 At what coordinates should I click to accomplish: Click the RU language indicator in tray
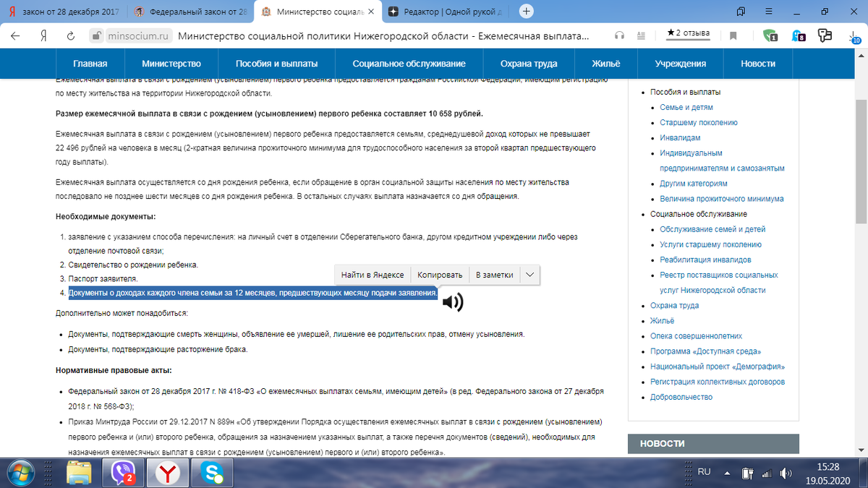point(704,471)
